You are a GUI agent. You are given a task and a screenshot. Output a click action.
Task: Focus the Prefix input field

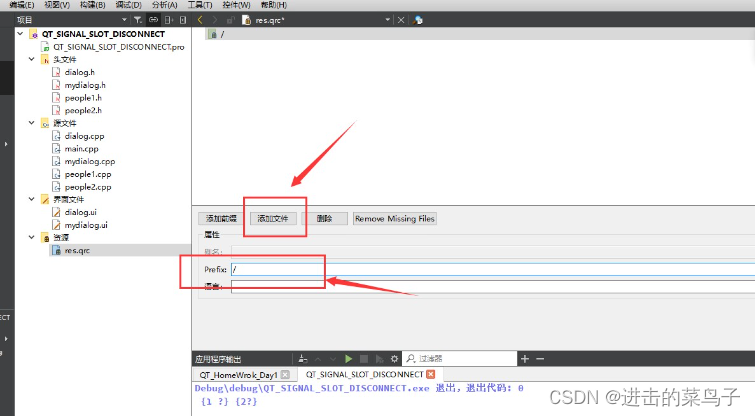click(493, 270)
